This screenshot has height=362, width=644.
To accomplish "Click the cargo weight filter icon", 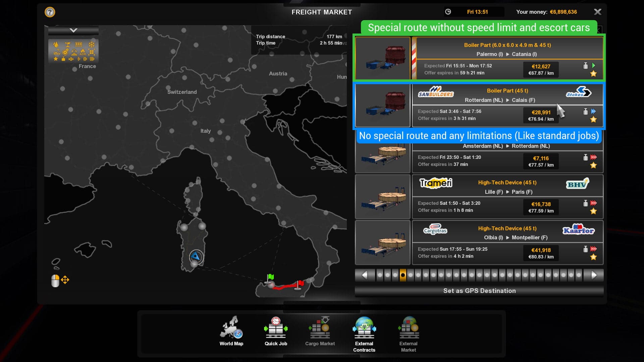I will coord(63,60).
